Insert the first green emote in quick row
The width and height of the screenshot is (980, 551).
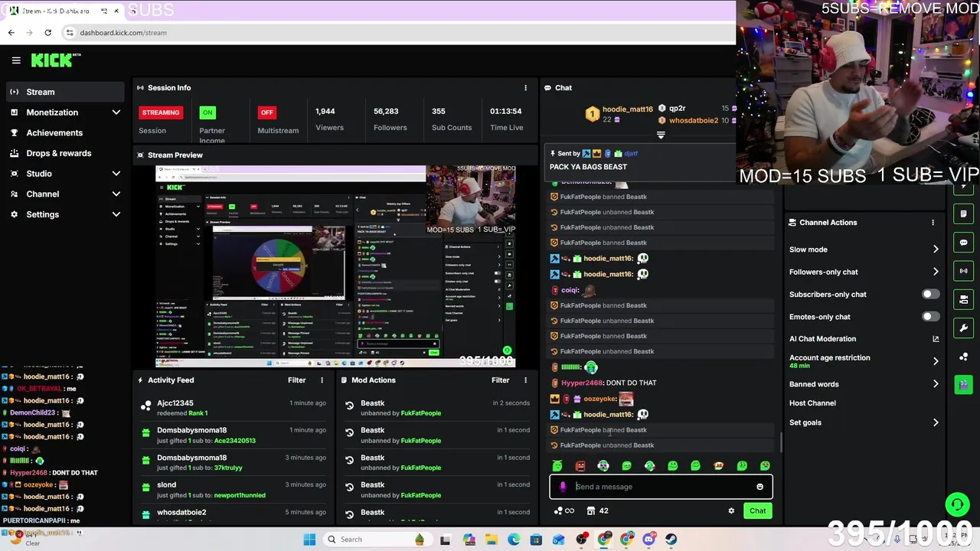click(557, 466)
